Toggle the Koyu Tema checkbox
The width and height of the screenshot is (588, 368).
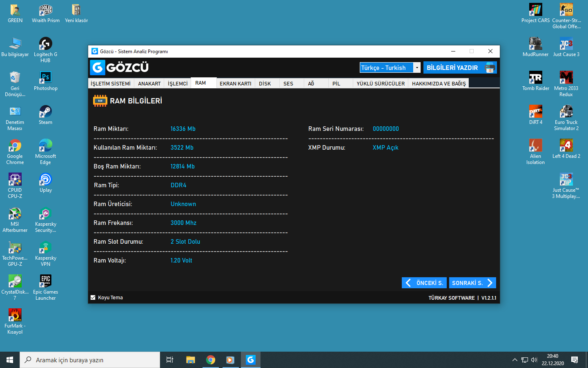click(x=93, y=298)
